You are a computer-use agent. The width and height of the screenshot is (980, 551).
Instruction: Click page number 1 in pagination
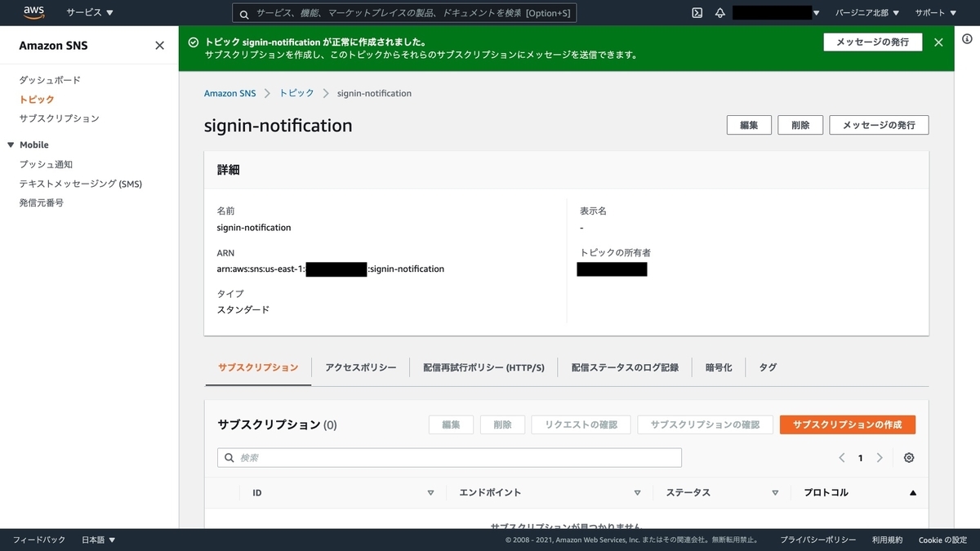(x=860, y=458)
